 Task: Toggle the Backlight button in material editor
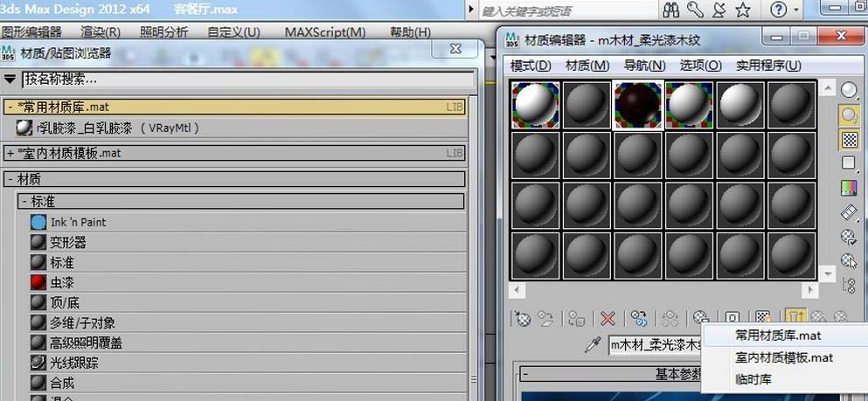pyautogui.click(x=849, y=114)
